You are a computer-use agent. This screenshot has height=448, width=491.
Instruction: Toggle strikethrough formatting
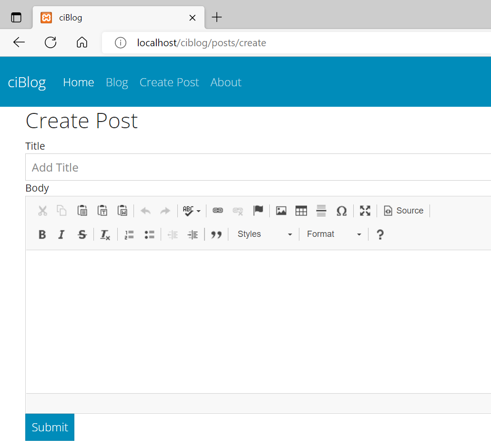(x=82, y=234)
